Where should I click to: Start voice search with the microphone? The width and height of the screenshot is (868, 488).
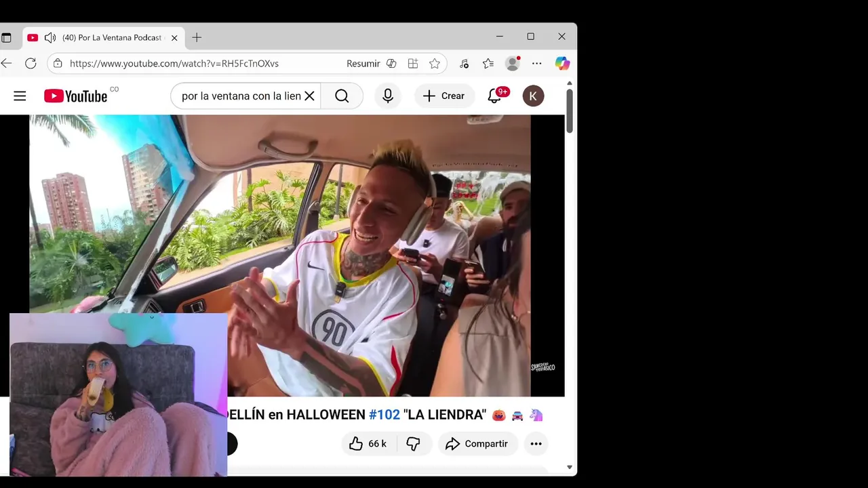[x=388, y=96]
